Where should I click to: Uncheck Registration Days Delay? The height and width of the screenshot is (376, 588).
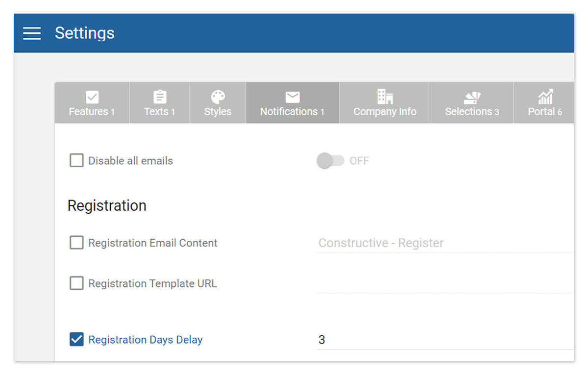[76, 339]
